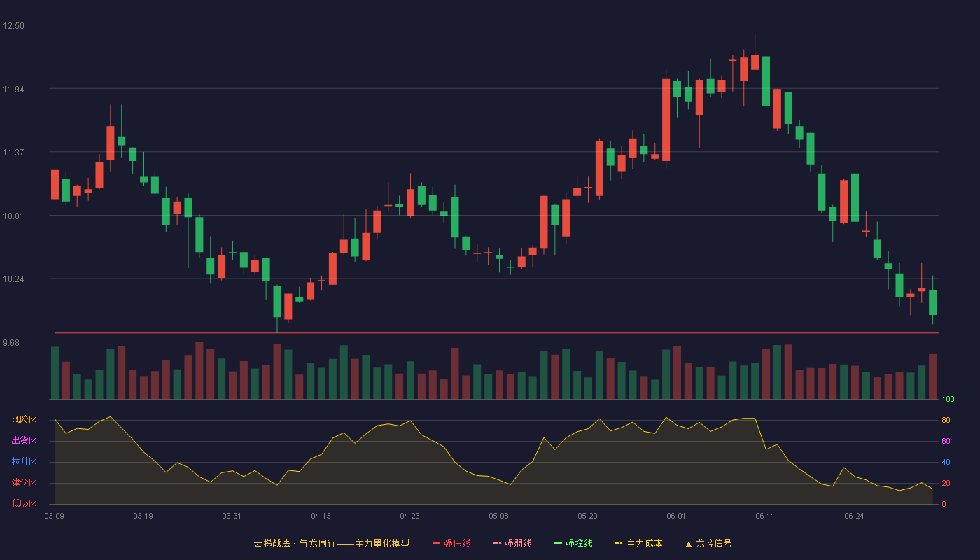Viewport: 980px width, 560px height.
Task: Select the 05-20 date axis label
Action: [588, 516]
